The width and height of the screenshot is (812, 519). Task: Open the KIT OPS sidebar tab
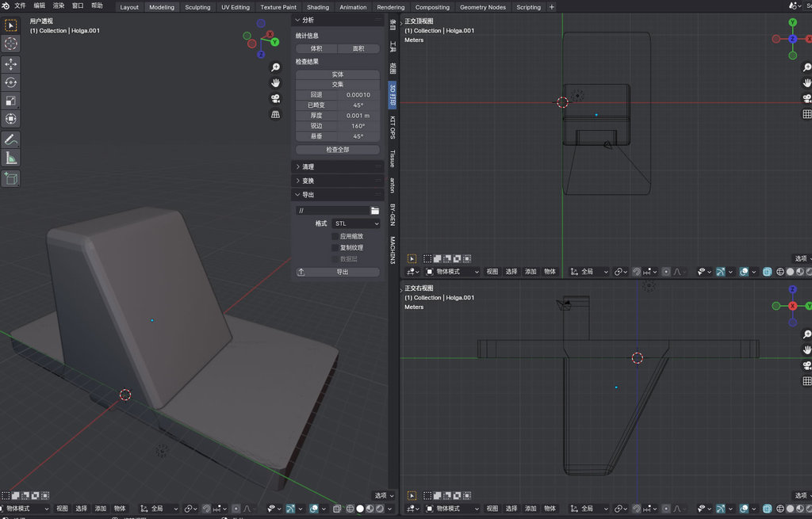[393, 128]
